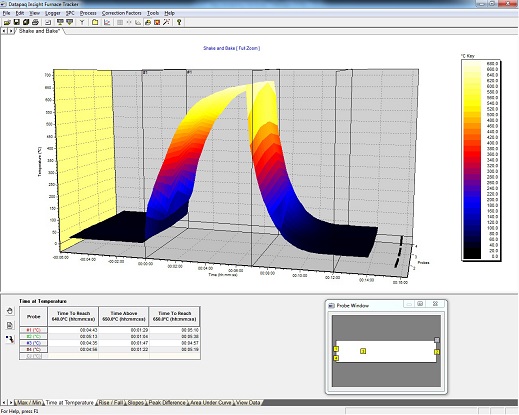Click the open file toolbar icon

click(x=7, y=22)
